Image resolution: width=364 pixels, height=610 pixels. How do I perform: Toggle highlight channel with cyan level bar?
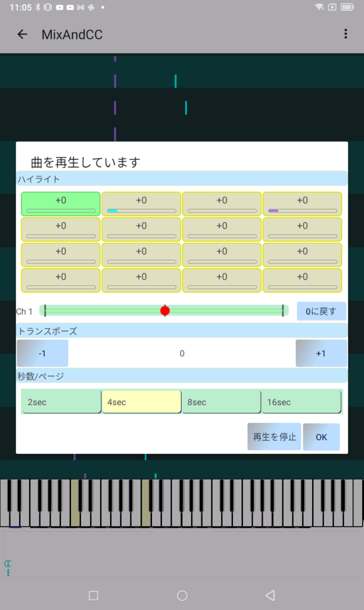tap(141, 204)
